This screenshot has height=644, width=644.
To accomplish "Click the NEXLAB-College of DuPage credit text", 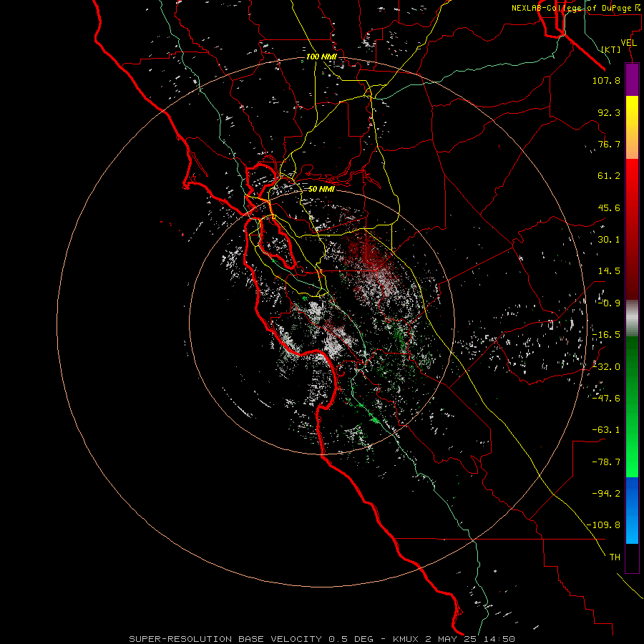I will (x=577, y=8).
